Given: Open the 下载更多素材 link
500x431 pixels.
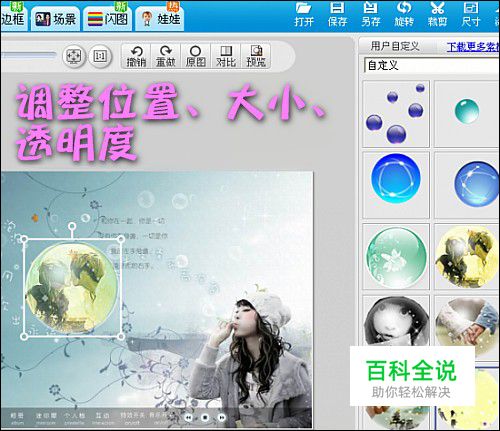Looking at the screenshot, I should [473, 47].
